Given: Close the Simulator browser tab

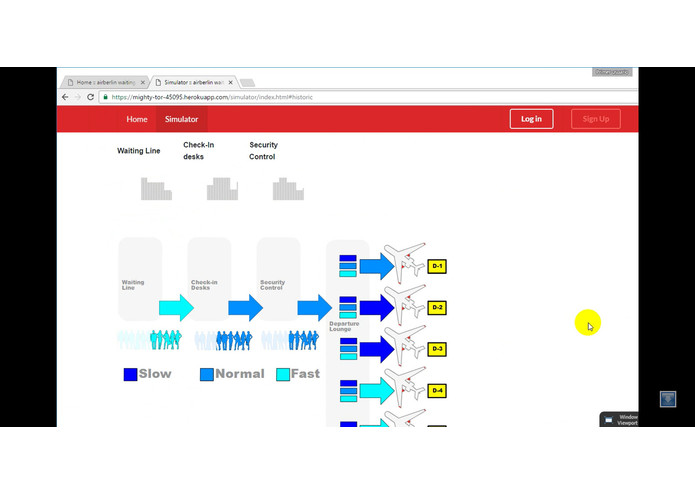Looking at the screenshot, I should pyautogui.click(x=230, y=82).
